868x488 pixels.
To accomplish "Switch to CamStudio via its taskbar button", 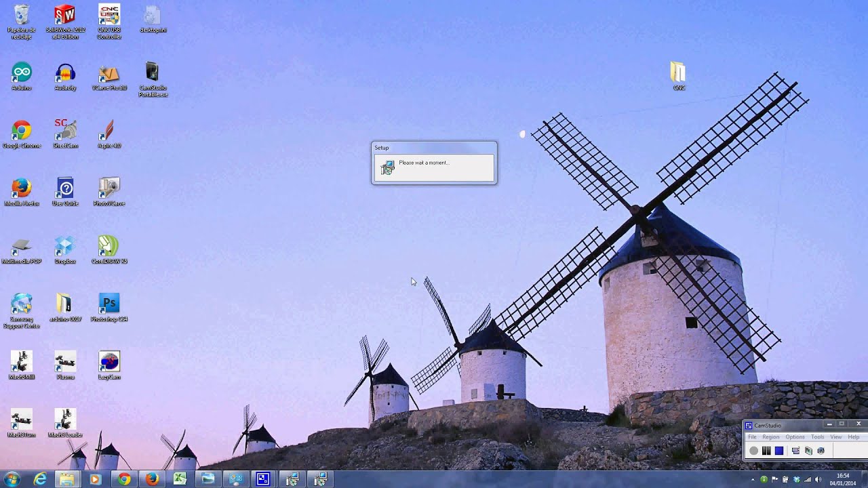I will 263,479.
